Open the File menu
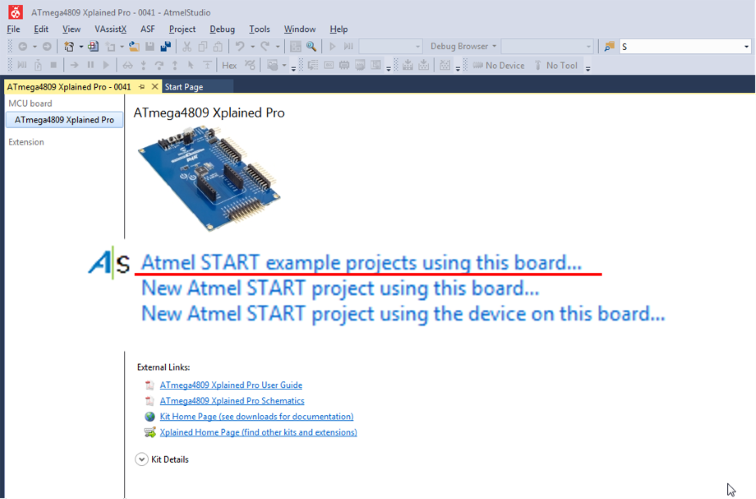Viewport: 756px width, 499px height. click(x=14, y=29)
